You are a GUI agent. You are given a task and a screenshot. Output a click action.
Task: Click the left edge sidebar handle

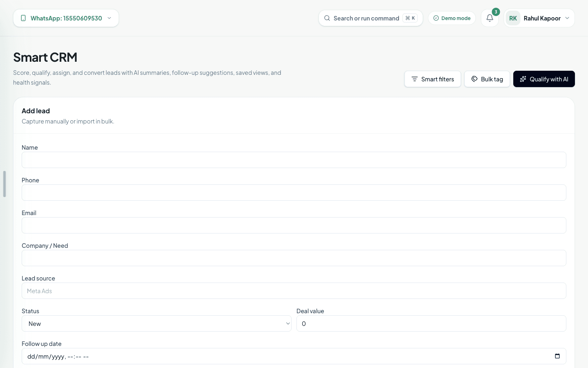(x=4, y=184)
